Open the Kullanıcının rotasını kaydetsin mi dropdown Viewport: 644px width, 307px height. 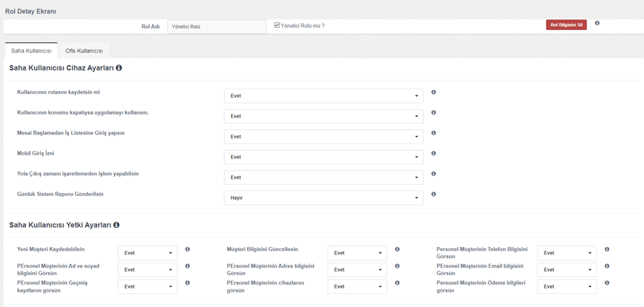323,96
